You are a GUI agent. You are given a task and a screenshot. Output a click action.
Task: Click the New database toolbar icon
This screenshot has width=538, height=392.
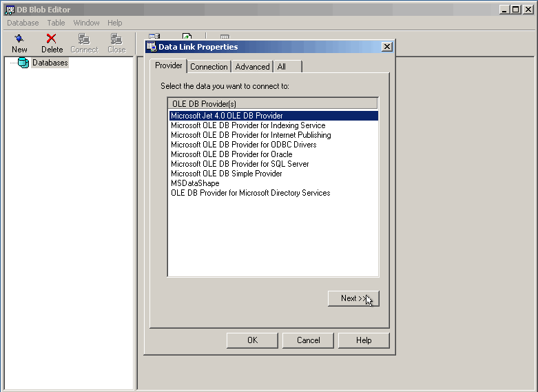pos(19,39)
